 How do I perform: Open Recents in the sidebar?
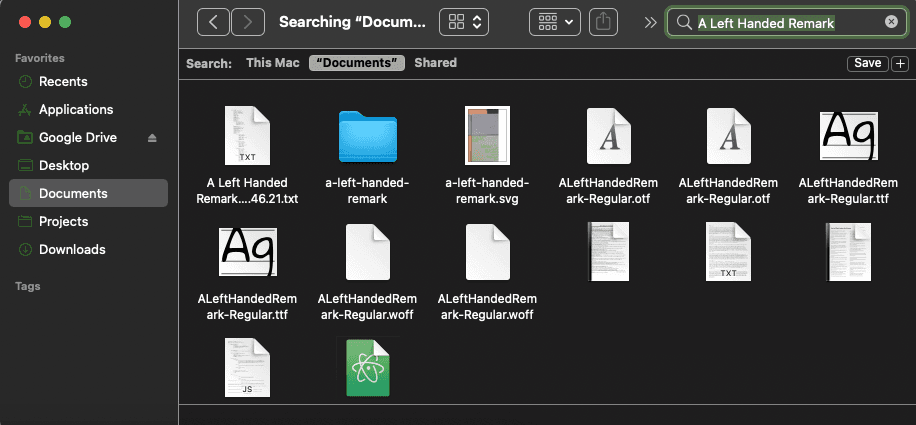click(63, 82)
